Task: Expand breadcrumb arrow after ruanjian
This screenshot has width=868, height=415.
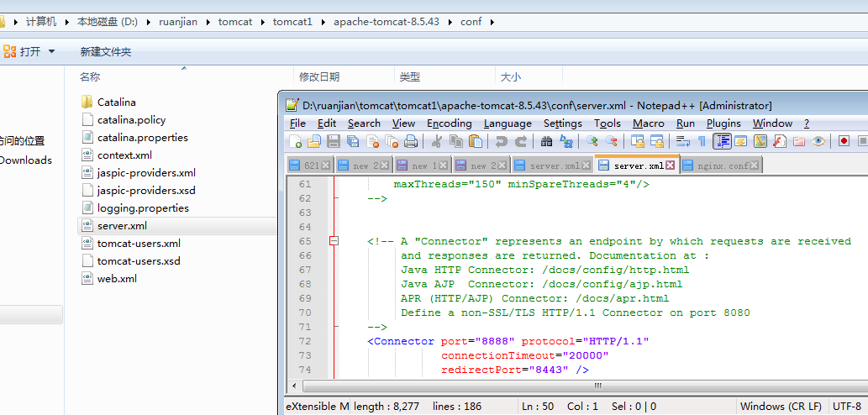Action: (x=208, y=22)
